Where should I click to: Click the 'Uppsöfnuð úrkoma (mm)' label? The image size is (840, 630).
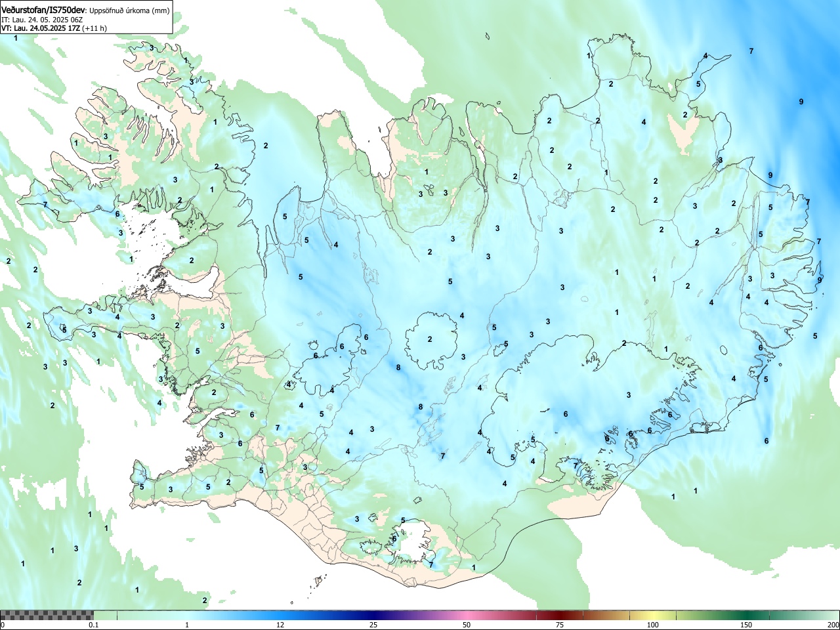[x=130, y=10]
